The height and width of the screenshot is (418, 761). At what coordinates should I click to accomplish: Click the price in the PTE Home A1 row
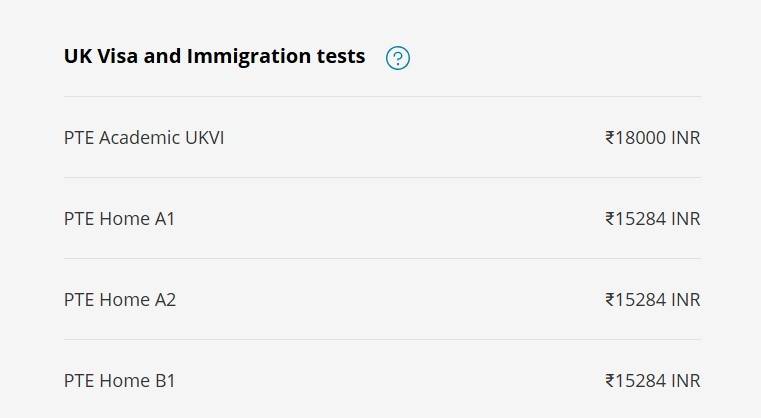click(652, 219)
